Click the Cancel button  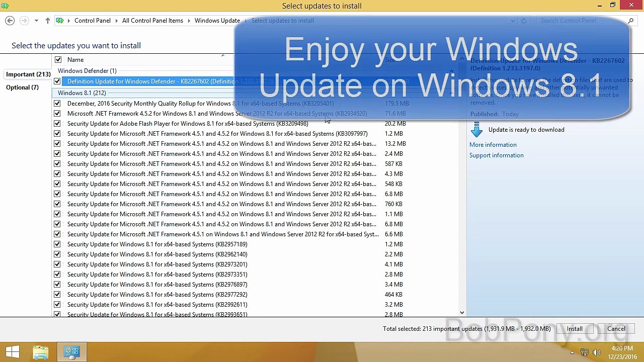tap(616, 329)
